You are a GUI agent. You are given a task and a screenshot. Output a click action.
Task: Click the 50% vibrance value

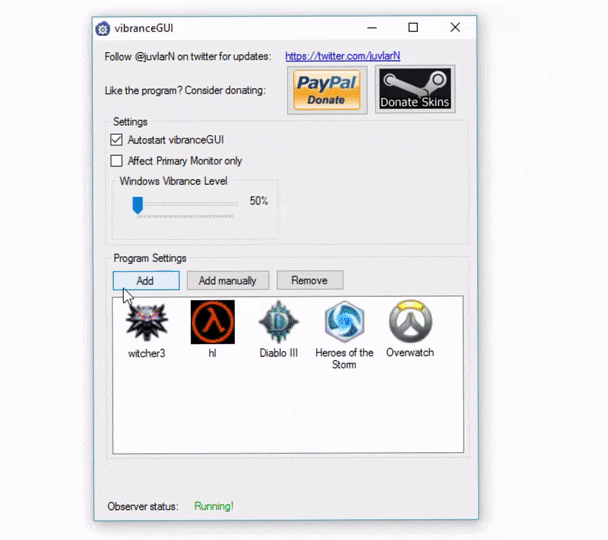259,201
